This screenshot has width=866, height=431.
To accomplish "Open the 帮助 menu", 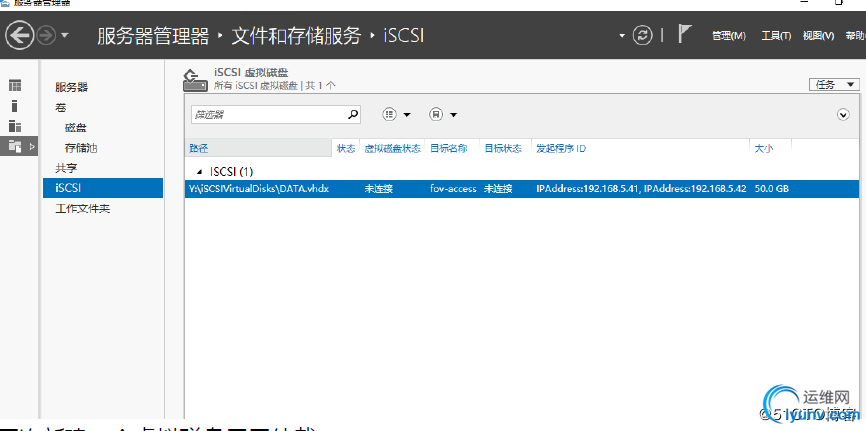I will point(855,36).
